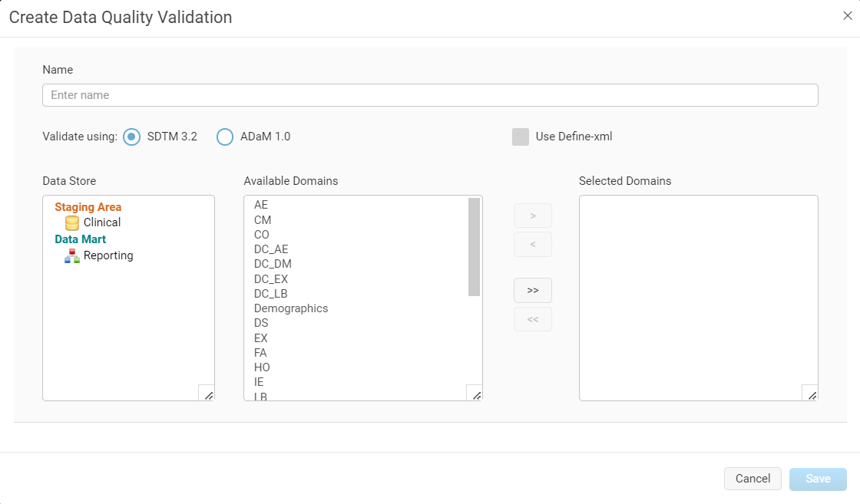
Task: Click the Save button
Action: point(818,479)
